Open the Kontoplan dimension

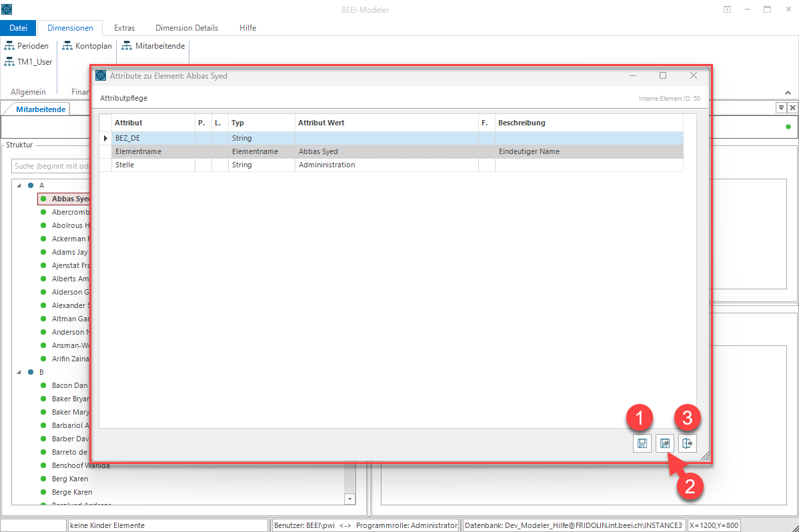87,46
